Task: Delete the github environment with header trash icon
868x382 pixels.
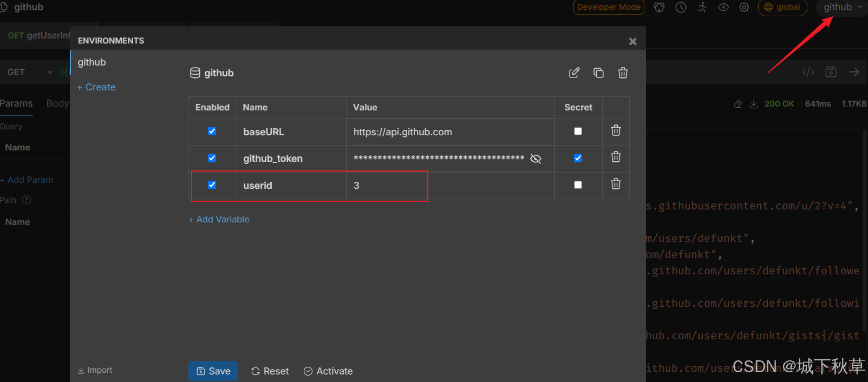Action: pyautogui.click(x=623, y=73)
